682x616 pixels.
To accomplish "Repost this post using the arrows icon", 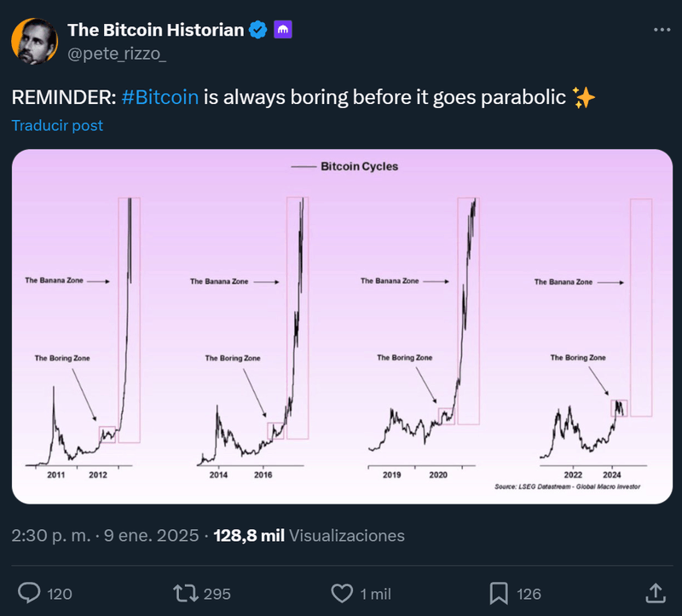I will (x=184, y=593).
